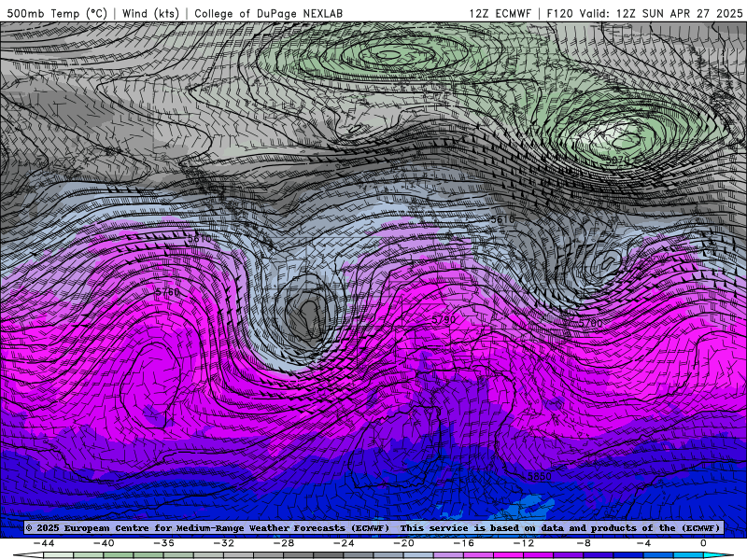Click the -8 color bar label
This screenshot has width=747, height=560.
[x=584, y=543]
